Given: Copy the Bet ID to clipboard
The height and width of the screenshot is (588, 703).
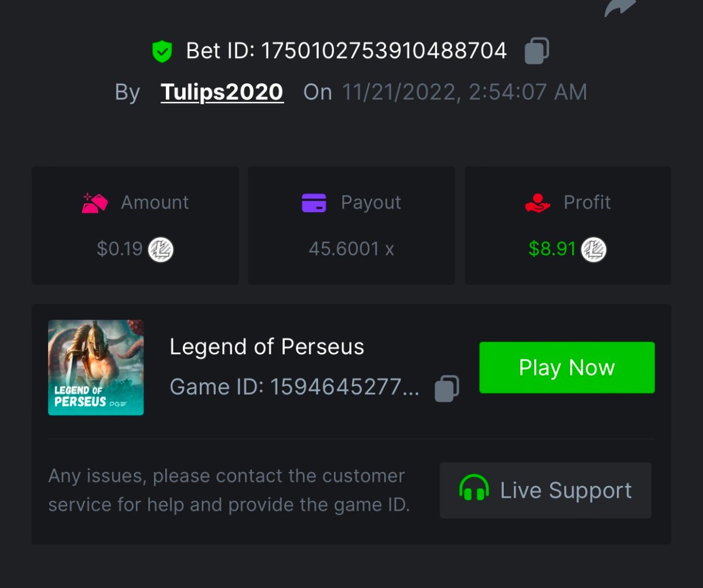Looking at the screenshot, I should pyautogui.click(x=537, y=51).
